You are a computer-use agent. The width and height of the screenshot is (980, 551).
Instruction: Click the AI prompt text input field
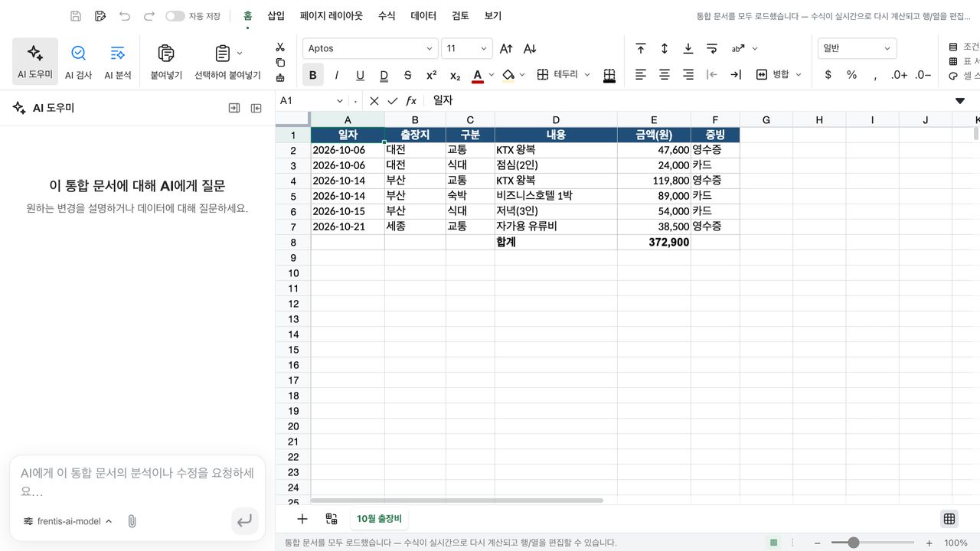coord(137,482)
